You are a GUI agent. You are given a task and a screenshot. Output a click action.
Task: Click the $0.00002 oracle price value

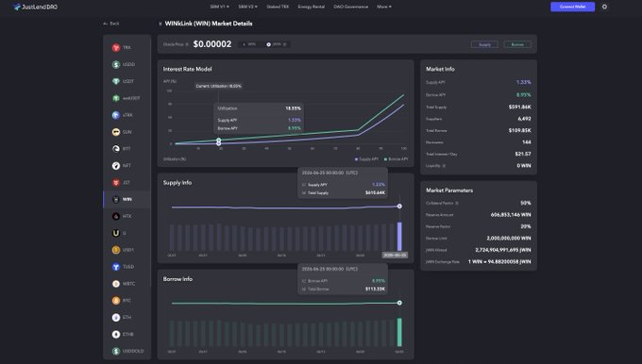[212, 44]
